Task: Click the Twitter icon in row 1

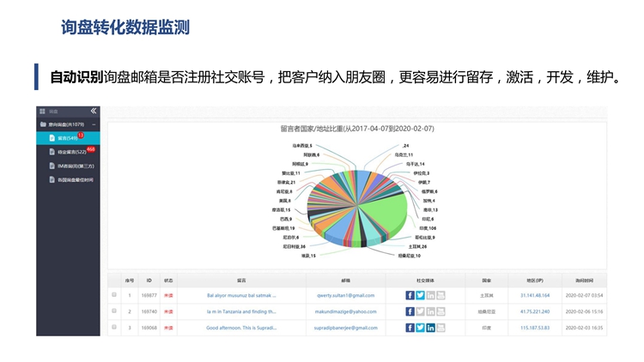Action: pos(420,295)
